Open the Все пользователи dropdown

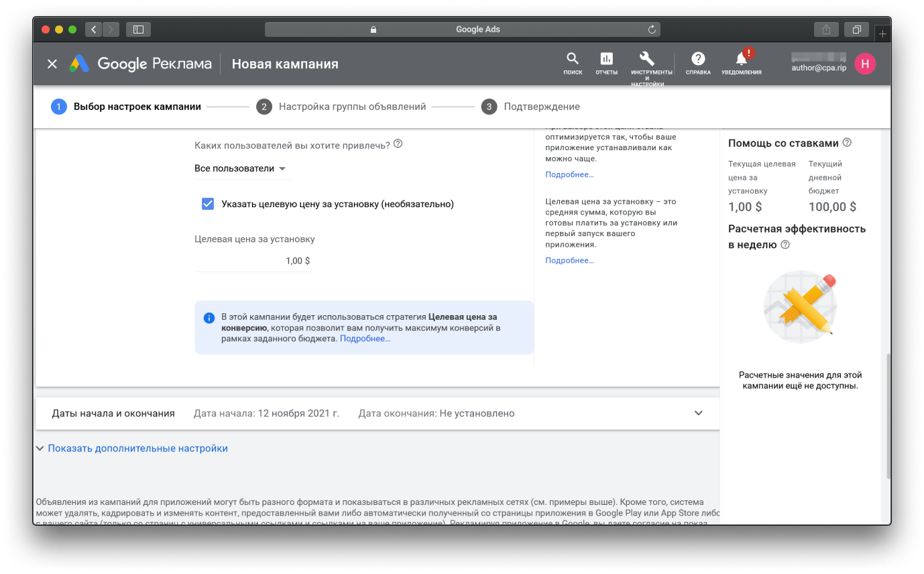coord(241,168)
